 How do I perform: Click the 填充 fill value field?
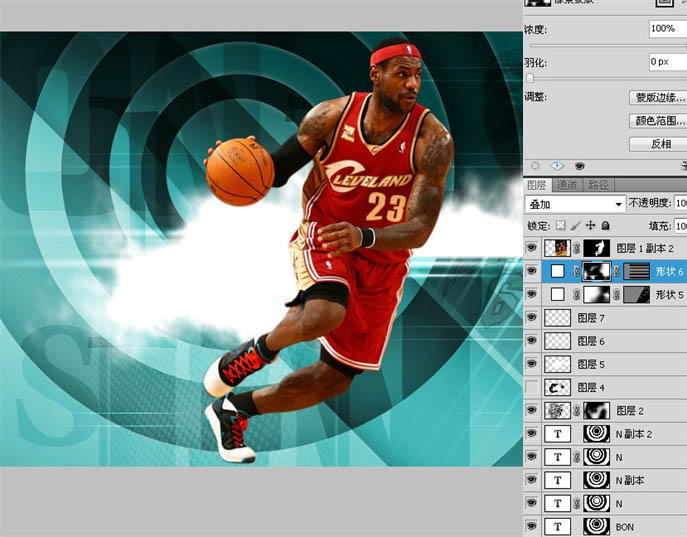pyautogui.click(x=680, y=226)
